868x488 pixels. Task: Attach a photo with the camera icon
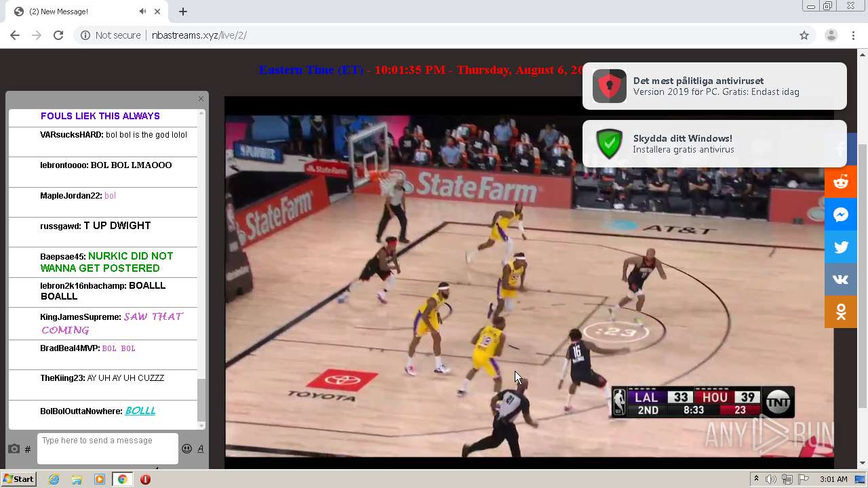click(14, 449)
